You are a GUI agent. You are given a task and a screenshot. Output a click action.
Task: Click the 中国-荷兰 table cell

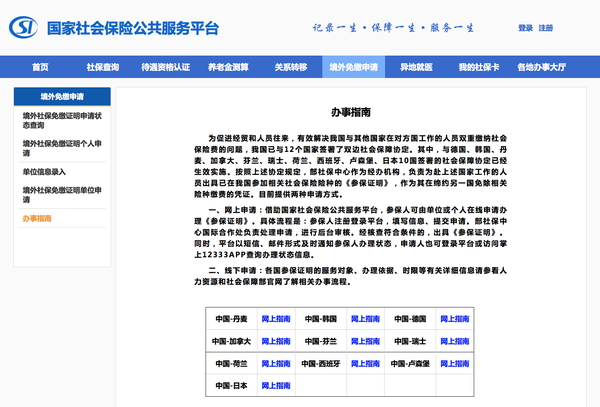232,364
